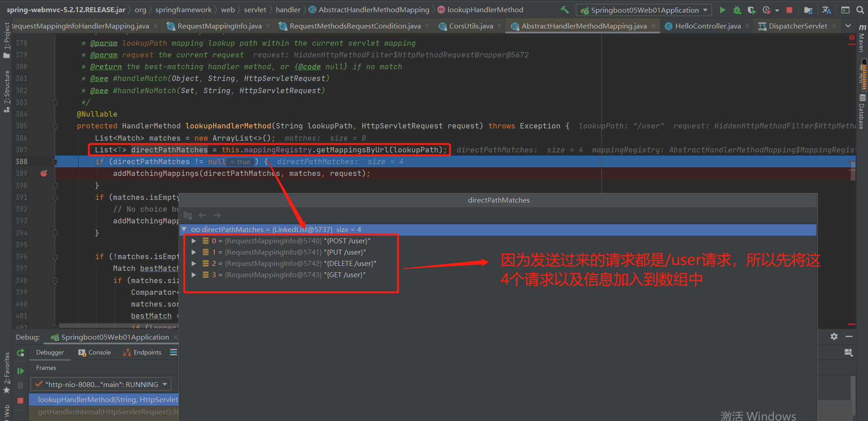The height and width of the screenshot is (421, 868).
Task: Open the Maven tool window
Action: (862, 38)
